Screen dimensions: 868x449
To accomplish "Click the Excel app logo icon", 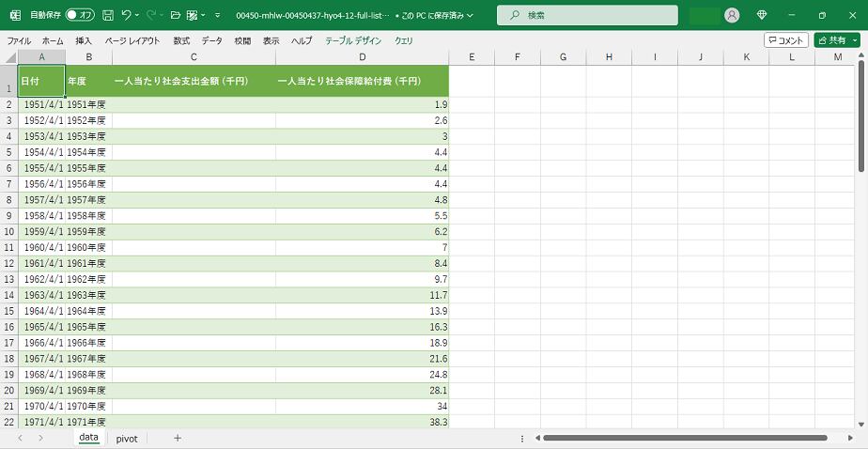I will [x=15, y=16].
